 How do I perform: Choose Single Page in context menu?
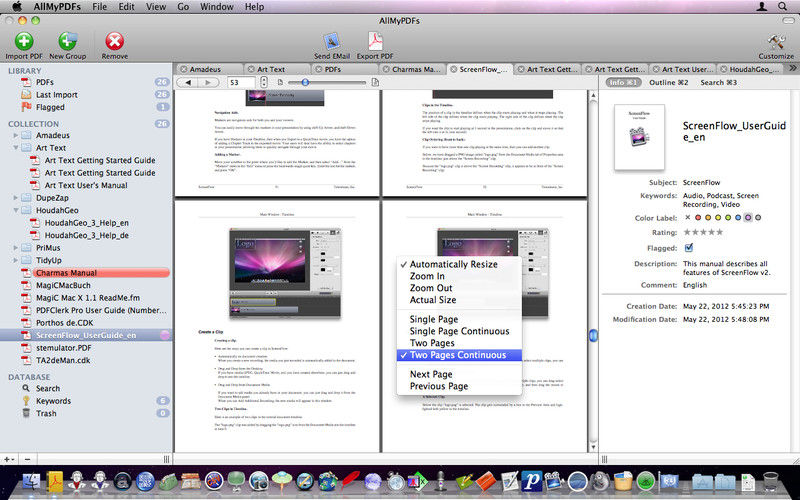459,319
